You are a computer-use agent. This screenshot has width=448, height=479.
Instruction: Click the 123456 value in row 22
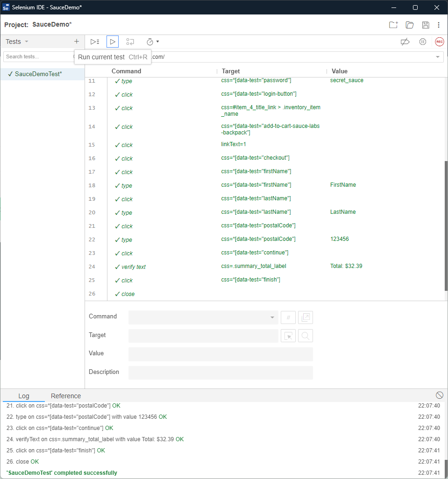click(x=340, y=239)
